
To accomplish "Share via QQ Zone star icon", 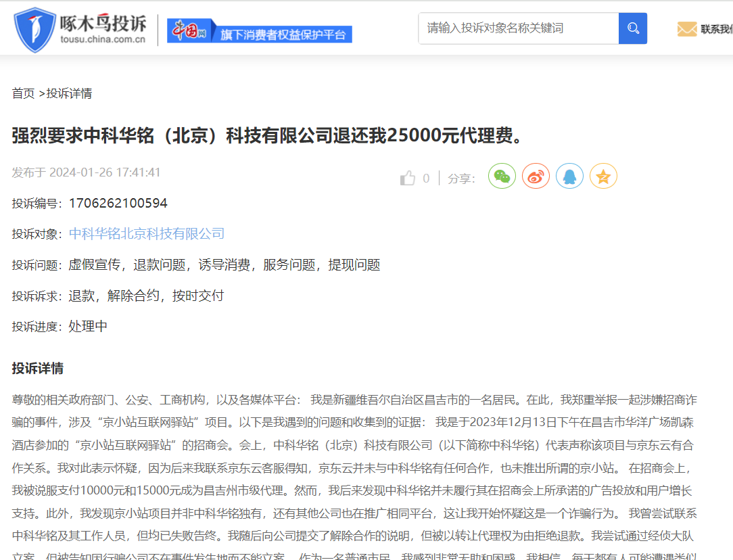I will point(603,177).
